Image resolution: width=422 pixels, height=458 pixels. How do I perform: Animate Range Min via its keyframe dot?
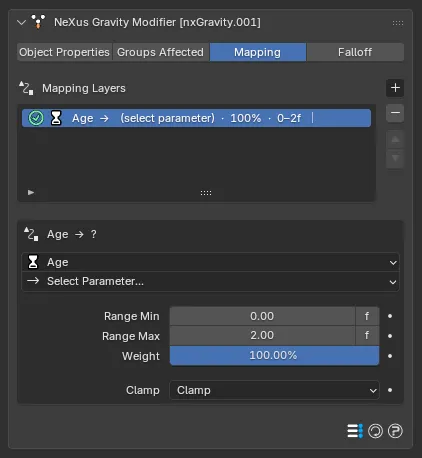[x=390, y=316]
